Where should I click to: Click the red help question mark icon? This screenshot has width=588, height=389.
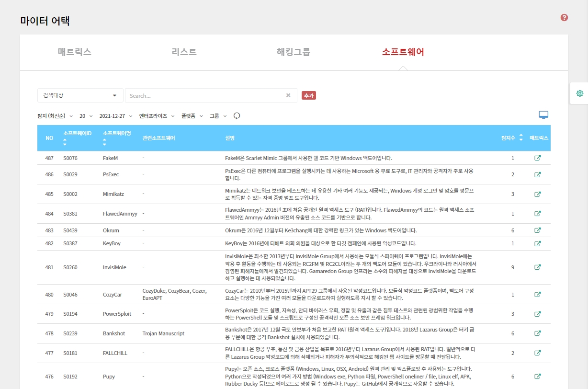(x=564, y=18)
